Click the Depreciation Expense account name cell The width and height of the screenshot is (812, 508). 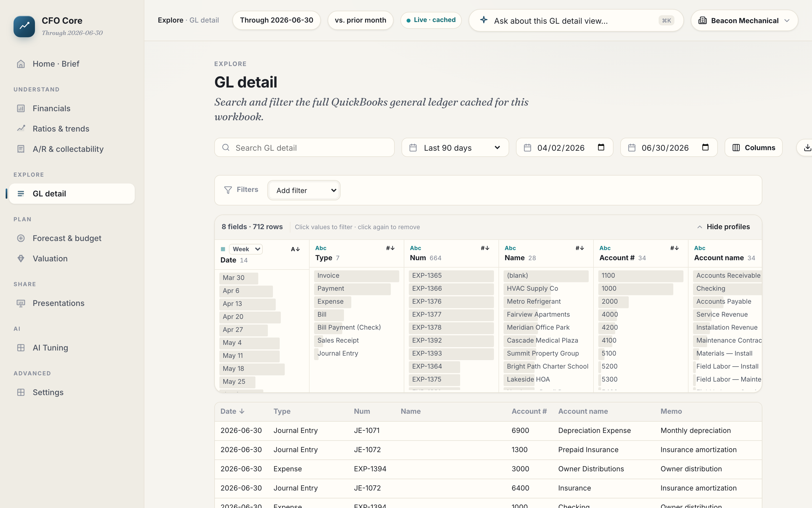click(594, 431)
